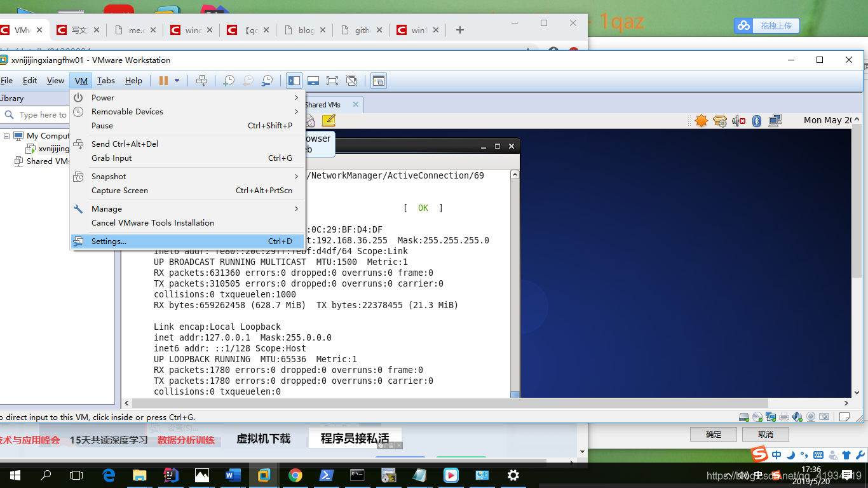Open Chrome from the taskbar

295,475
